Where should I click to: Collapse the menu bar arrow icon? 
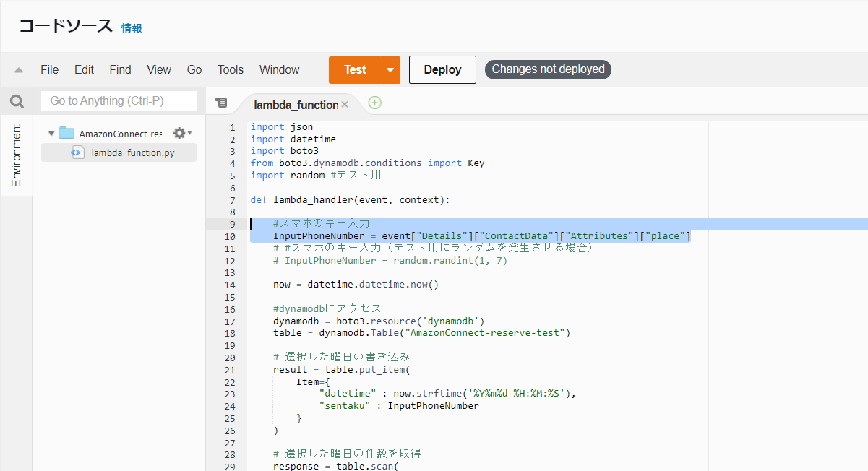point(19,70)
